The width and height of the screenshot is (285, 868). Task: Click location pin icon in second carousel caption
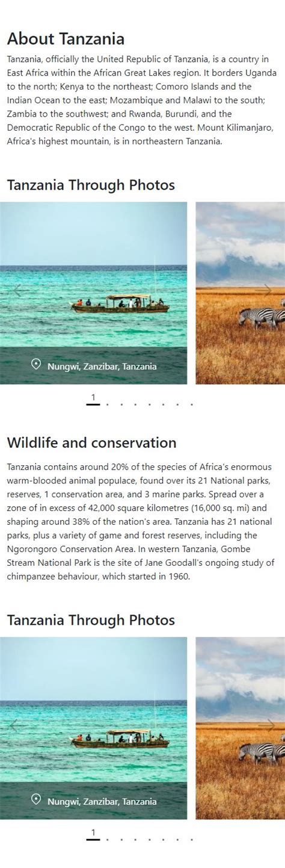pyautogui.click(x=36, y=799)
